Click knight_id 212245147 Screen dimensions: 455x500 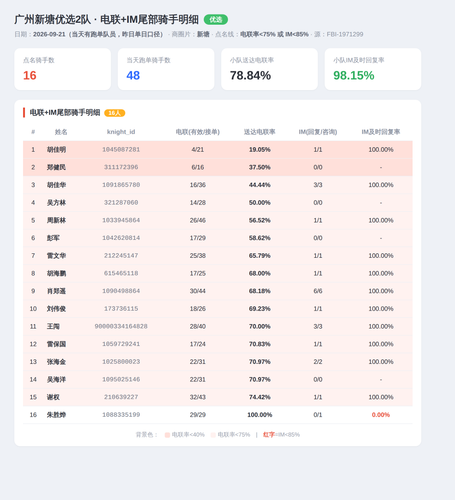(121, 256)
